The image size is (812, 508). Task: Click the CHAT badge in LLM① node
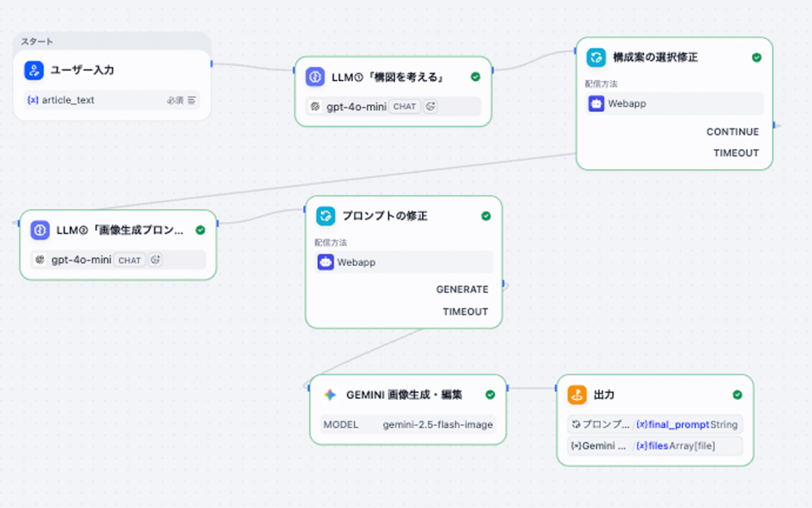(404, 107)
